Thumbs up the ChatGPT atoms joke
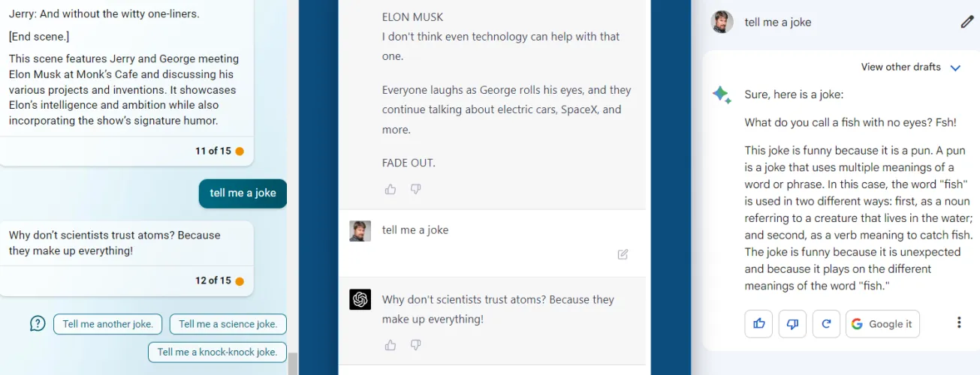 click(x=390, y=345)
